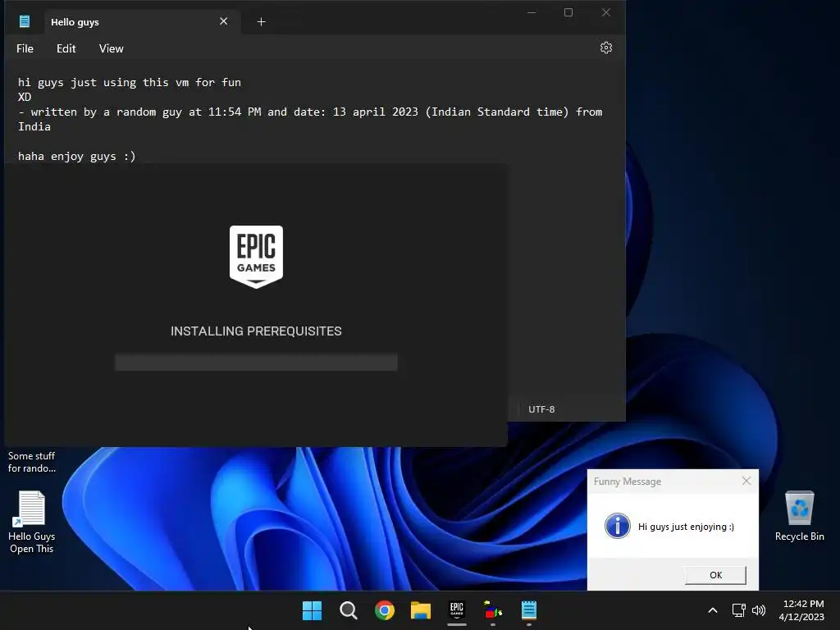The height and width of the screenshot is (630, 840).
Task: Maximize the Notepad window
Action: [568, 12]
